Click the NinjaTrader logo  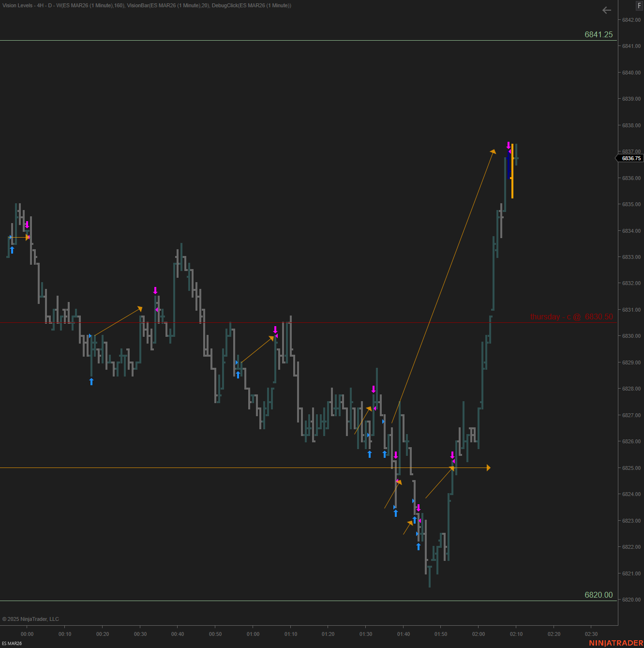tap(615, 643)
